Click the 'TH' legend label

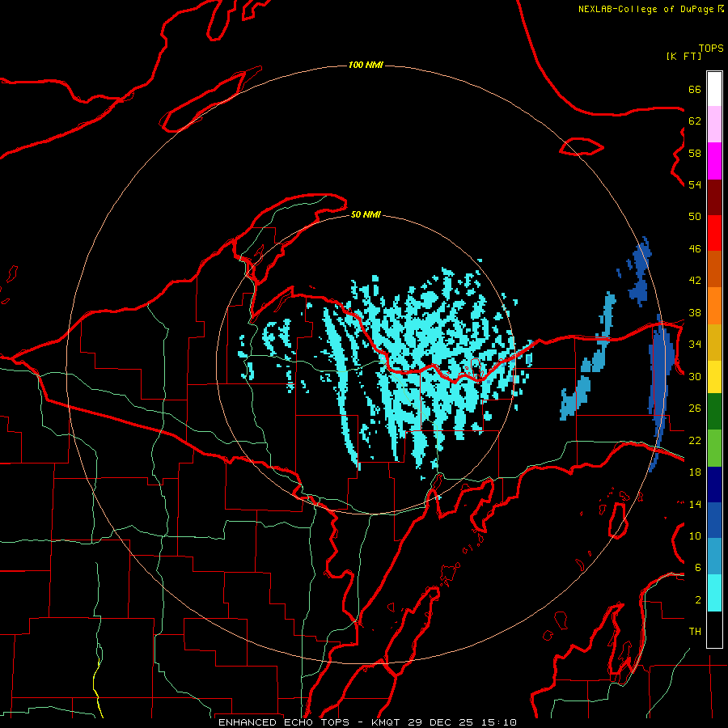coord(695,632)
